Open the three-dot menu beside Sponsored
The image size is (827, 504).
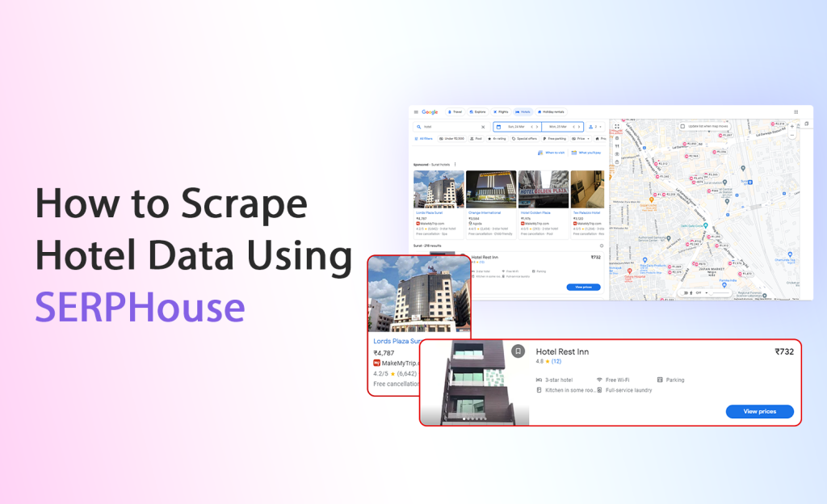click(x=455, y=165)
